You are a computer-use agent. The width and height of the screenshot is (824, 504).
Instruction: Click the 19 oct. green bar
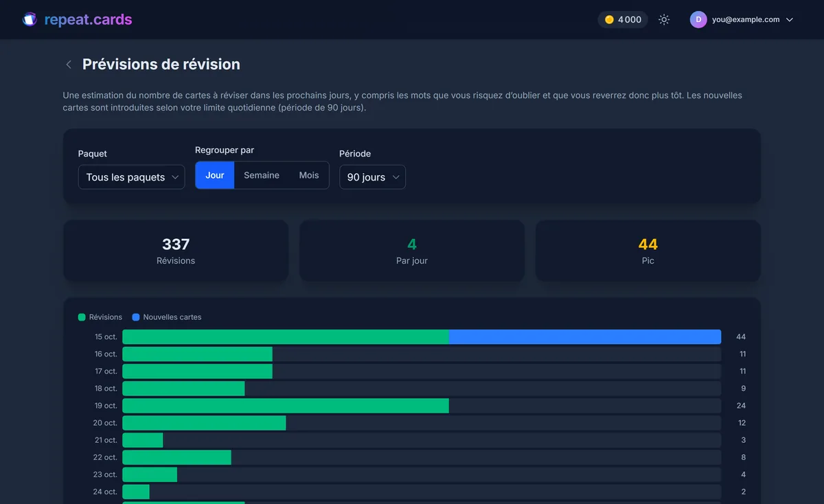click(x=286, y=405)
